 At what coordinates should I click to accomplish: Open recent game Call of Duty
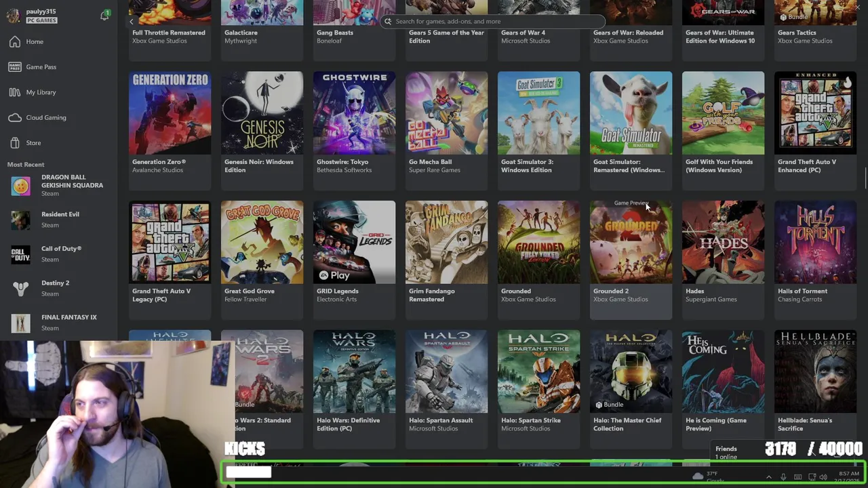point(58,254)
